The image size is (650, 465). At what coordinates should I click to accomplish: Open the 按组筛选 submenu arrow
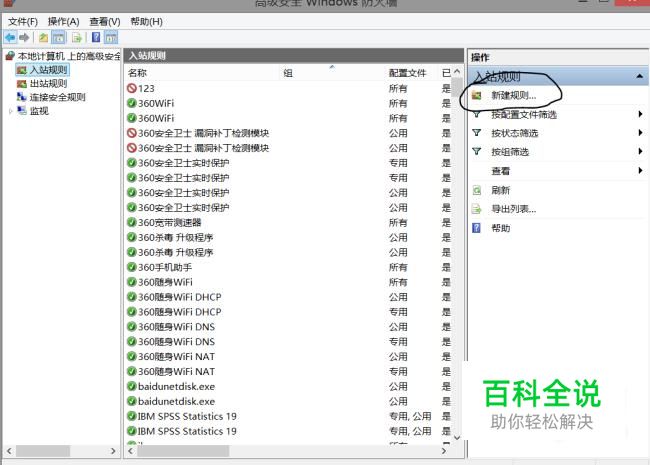coord(640,151)
